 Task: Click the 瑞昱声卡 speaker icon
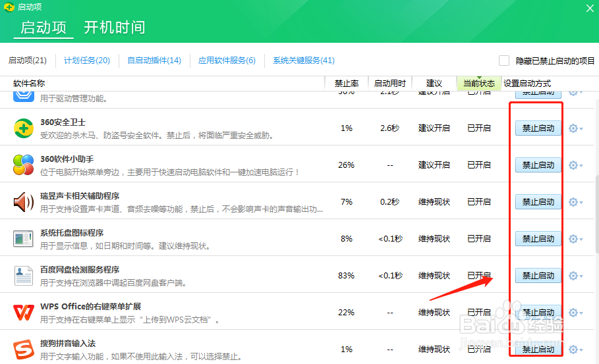pyautogui.click(x=24, y=201)
